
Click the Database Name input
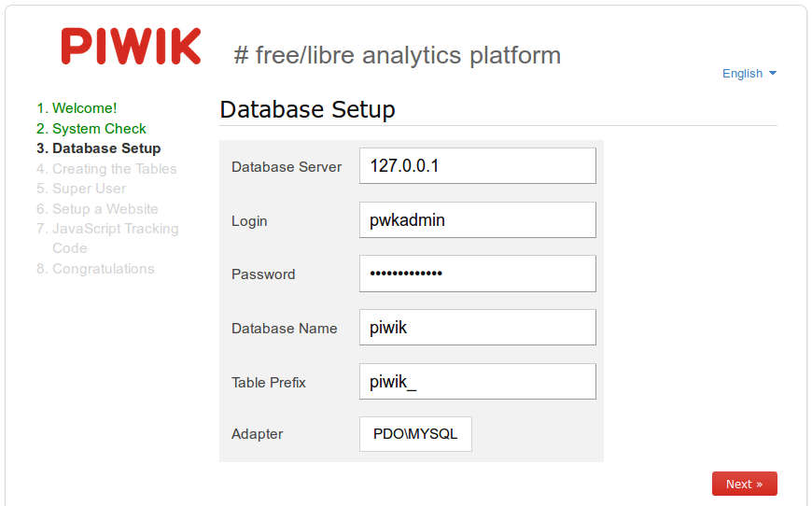(x=478, y=328)
